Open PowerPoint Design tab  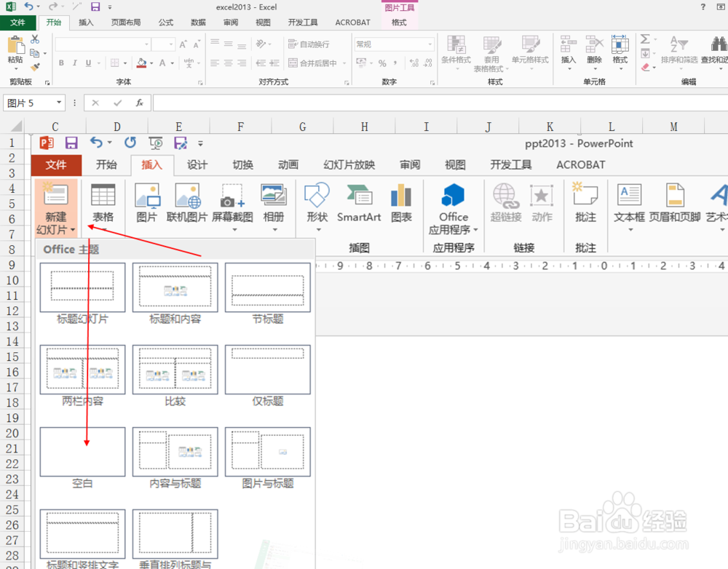point(197,164)
